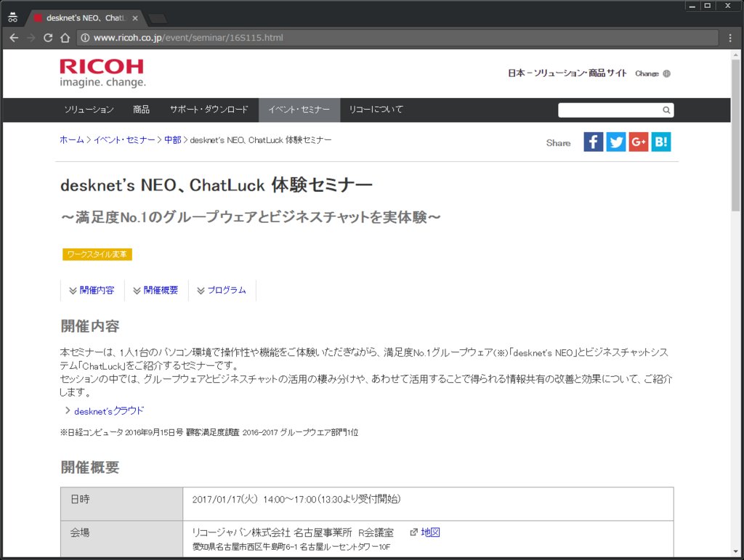This screenshot has height=560, width=744.
Task: Click the scrollbar up arrow
Action: pos(736,55)
